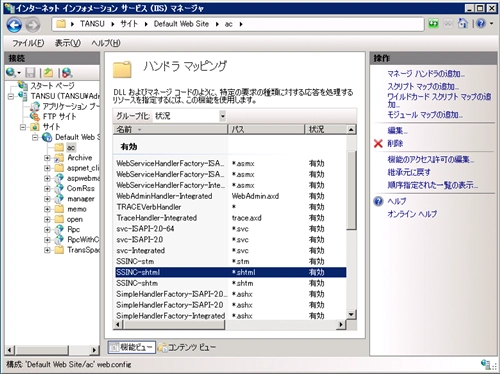This screenshot has width=500, height=374.
Task: Collapse the Default Web Site node
Action: [35, 137]
